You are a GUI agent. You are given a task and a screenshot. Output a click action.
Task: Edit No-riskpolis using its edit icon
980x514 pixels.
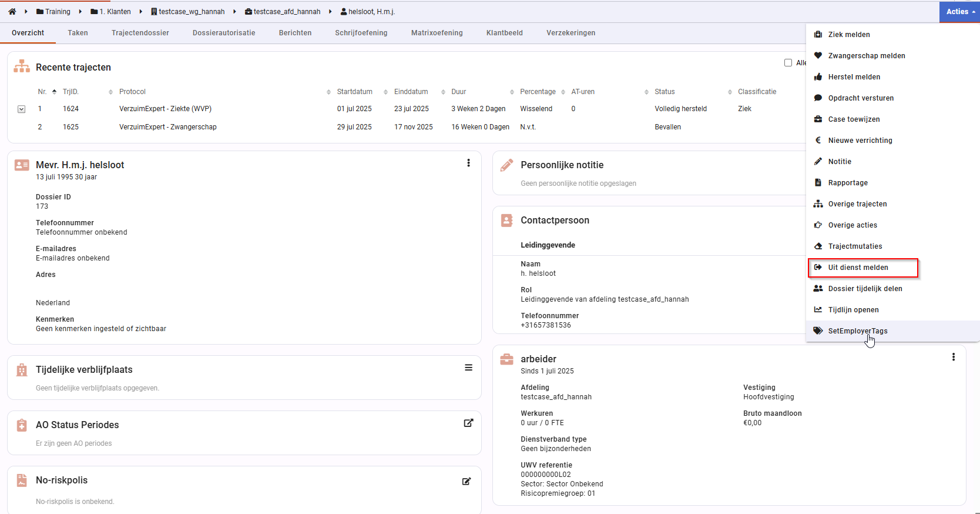click(x=466, y=481)
